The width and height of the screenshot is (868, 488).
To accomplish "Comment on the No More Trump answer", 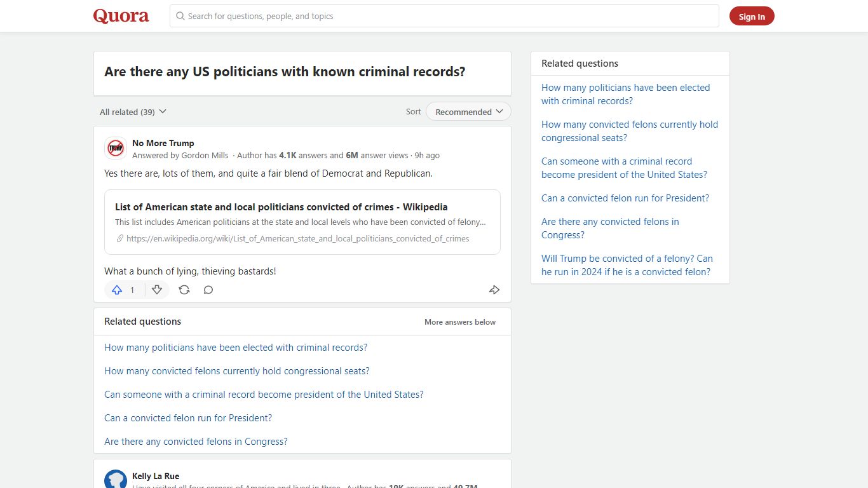I will [x=208, y=290].
